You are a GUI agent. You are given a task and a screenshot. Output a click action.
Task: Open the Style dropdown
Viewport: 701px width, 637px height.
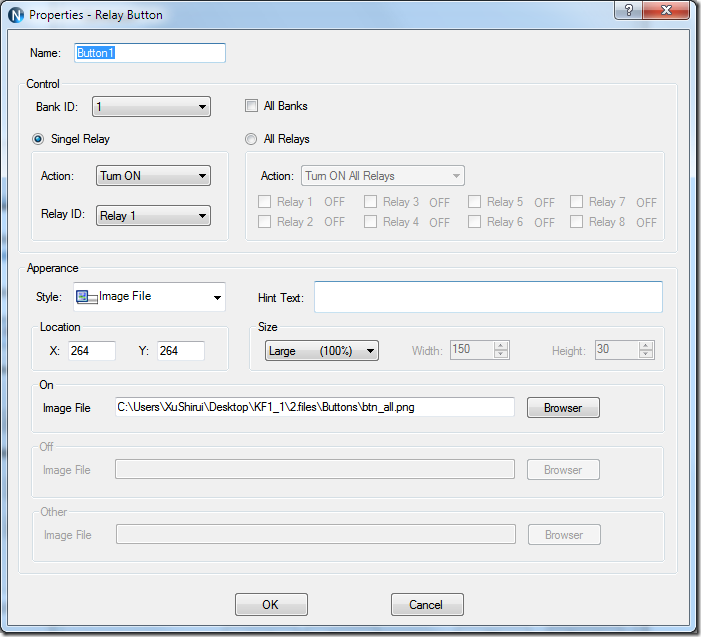(149, 297)
